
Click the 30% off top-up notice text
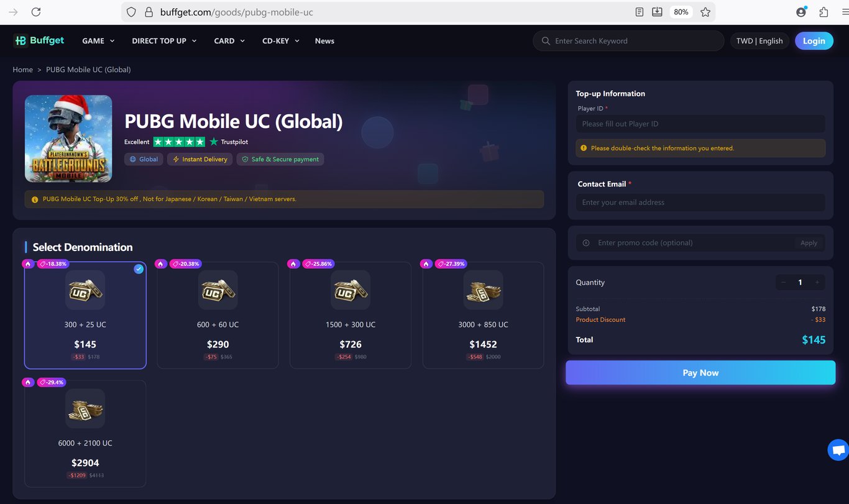click(170, 199)
